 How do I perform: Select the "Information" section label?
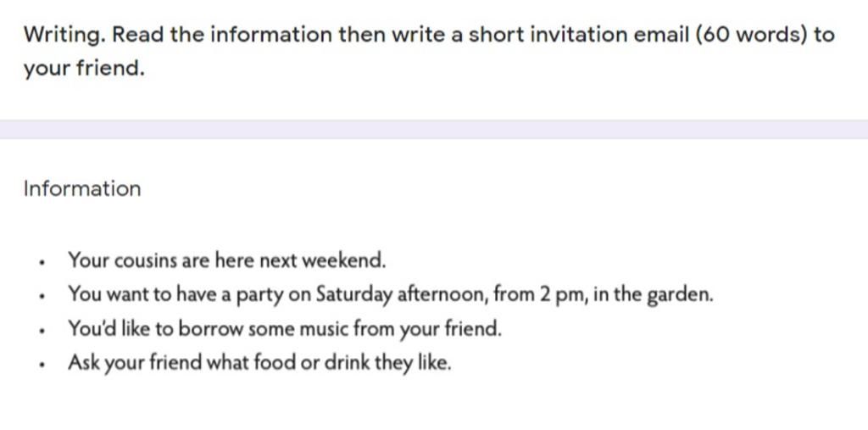tap(82, 189)
